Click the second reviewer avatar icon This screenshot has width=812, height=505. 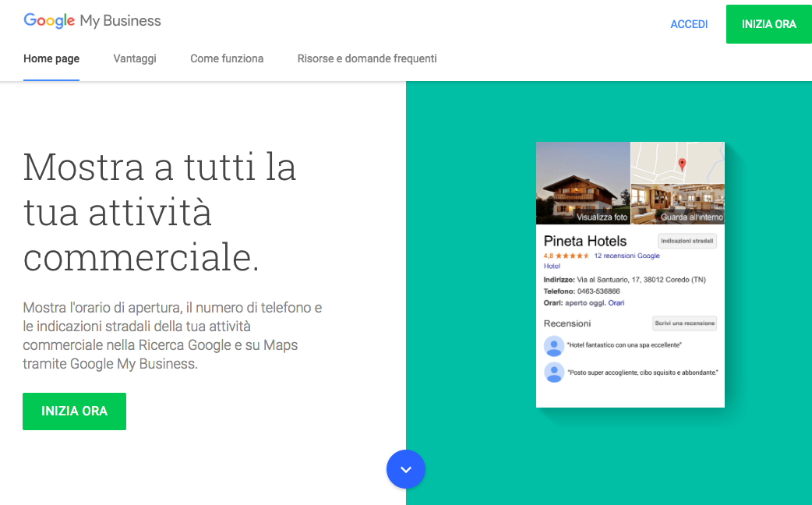(553, 373)
